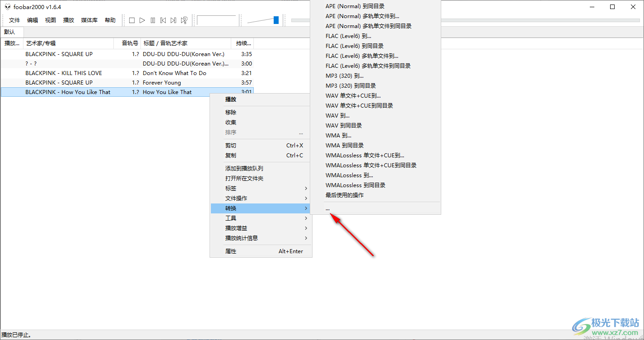Image resolution: width=644 pixels, height=340 pixels.
Task: Click the foobar2000 alien logo icon
Action: (x=7, y=7)
